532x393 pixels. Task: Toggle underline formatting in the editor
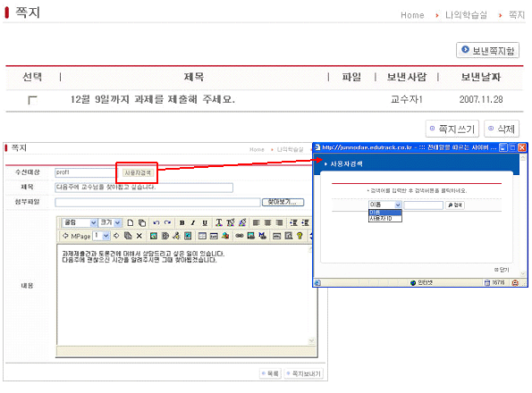pyautogui.click(x=205, y=223)
